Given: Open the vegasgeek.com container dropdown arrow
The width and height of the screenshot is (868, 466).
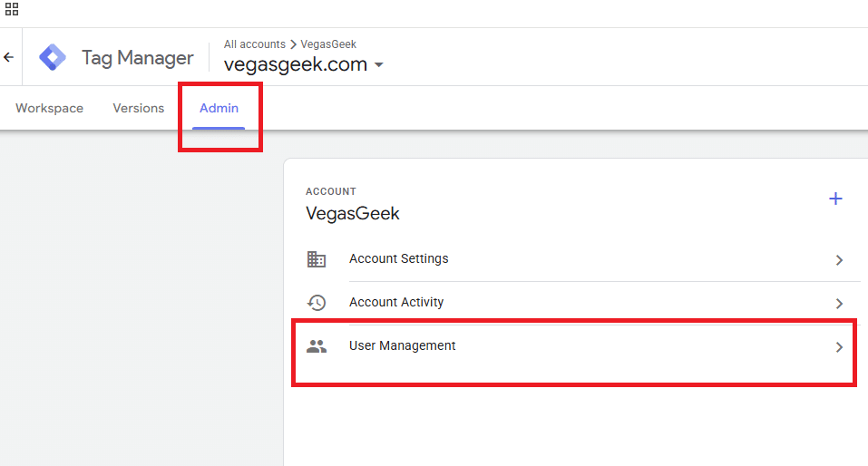Looking at the screenshot, I should 378,64.
